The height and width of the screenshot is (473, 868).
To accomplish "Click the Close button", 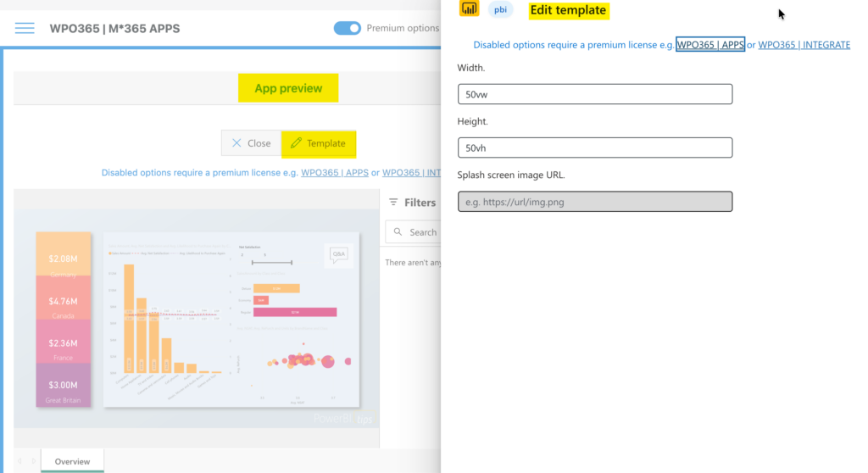I will coord(251,143).
